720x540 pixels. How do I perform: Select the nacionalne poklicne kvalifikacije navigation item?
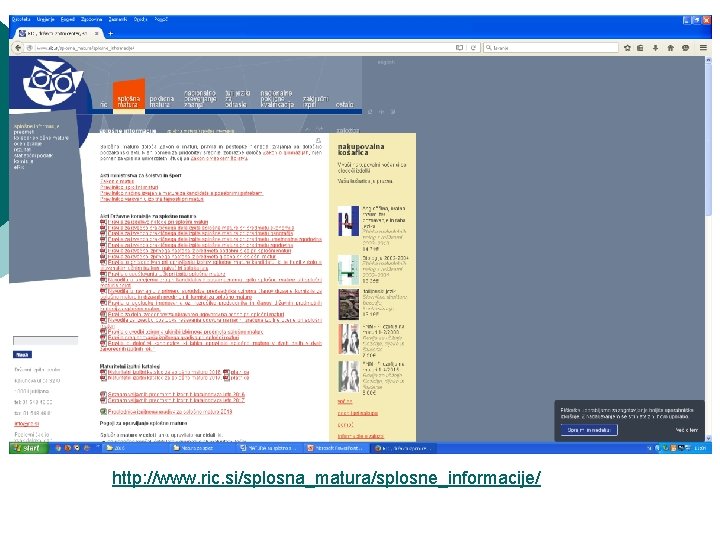(276, 99)
